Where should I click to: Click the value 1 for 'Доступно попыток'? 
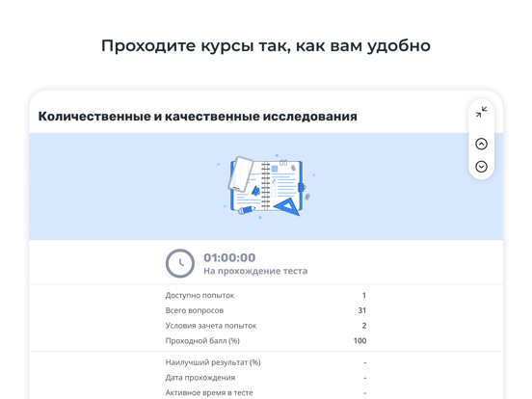[364, 296]
